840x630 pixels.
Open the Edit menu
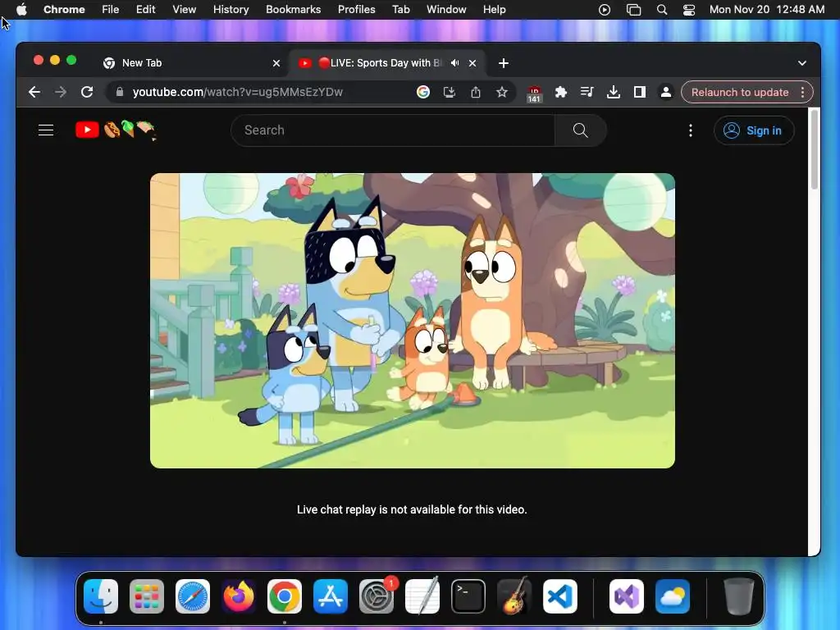click(x=146, y=9)
